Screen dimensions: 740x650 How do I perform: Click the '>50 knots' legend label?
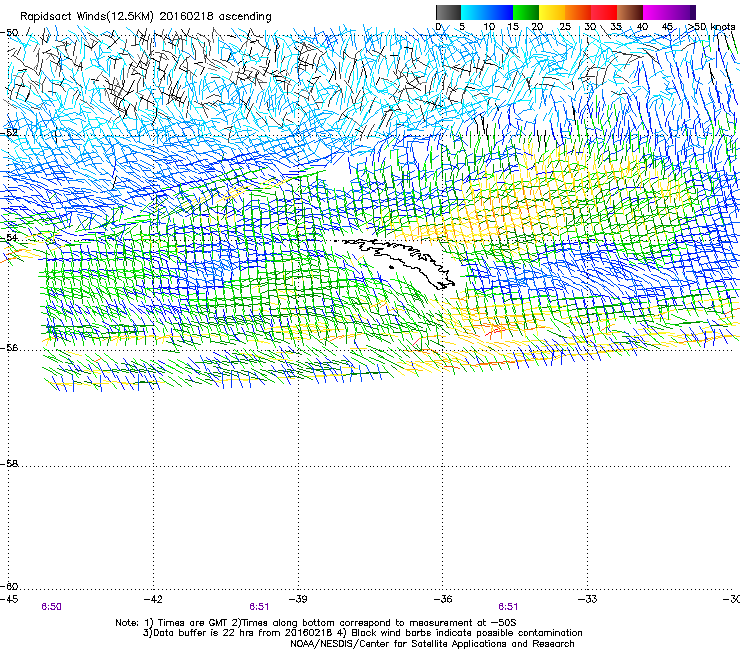click(x=712, y=27)
